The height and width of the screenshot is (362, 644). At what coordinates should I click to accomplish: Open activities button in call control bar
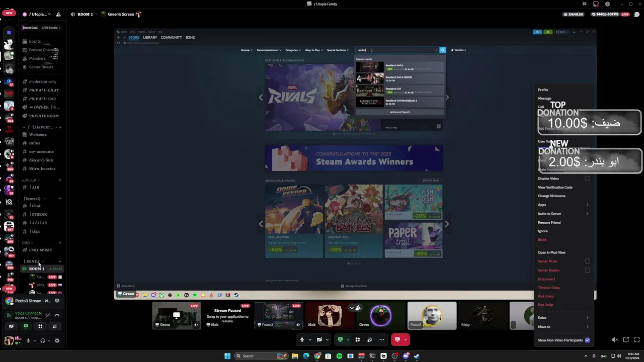(358, 339)
